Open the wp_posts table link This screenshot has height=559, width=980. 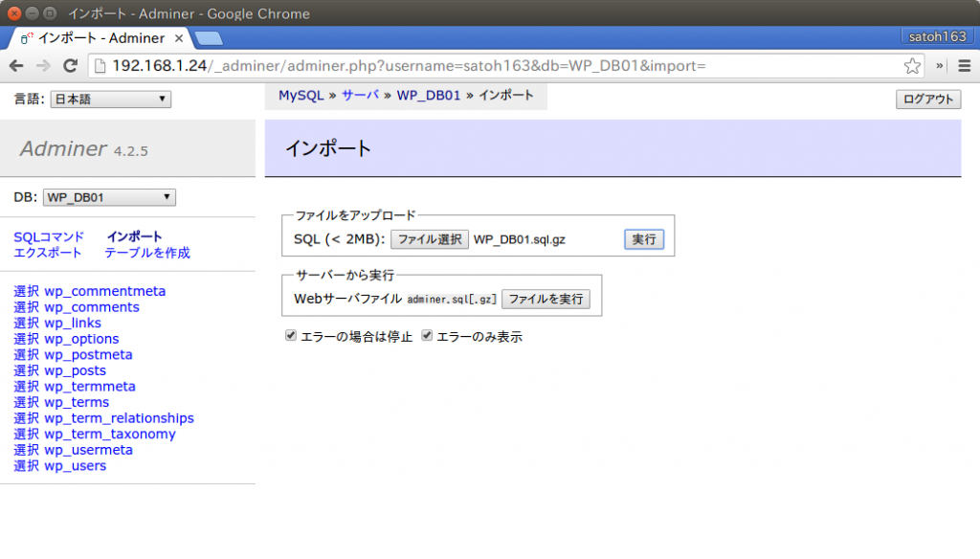click(75, 370)
